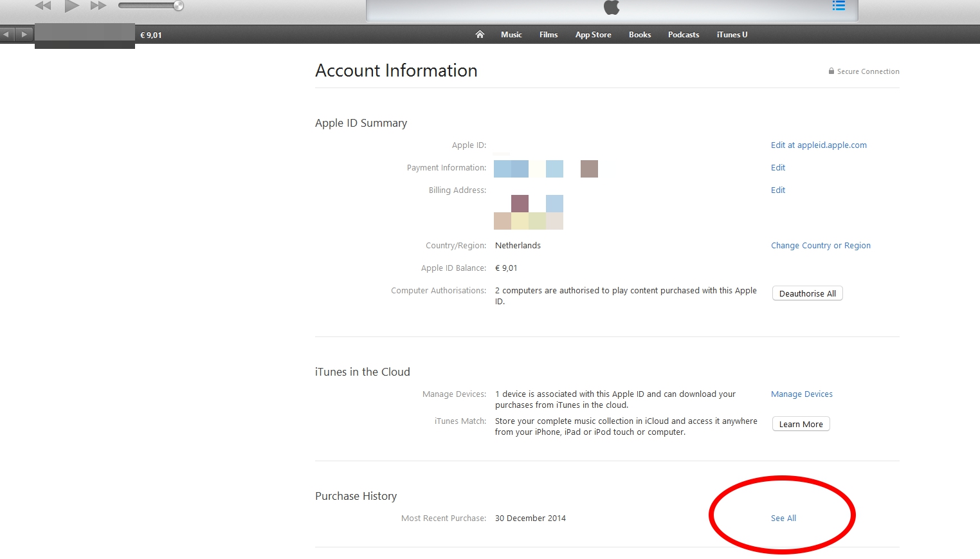
Task: Open the Manage Devices link
Action: coord(802,394)
